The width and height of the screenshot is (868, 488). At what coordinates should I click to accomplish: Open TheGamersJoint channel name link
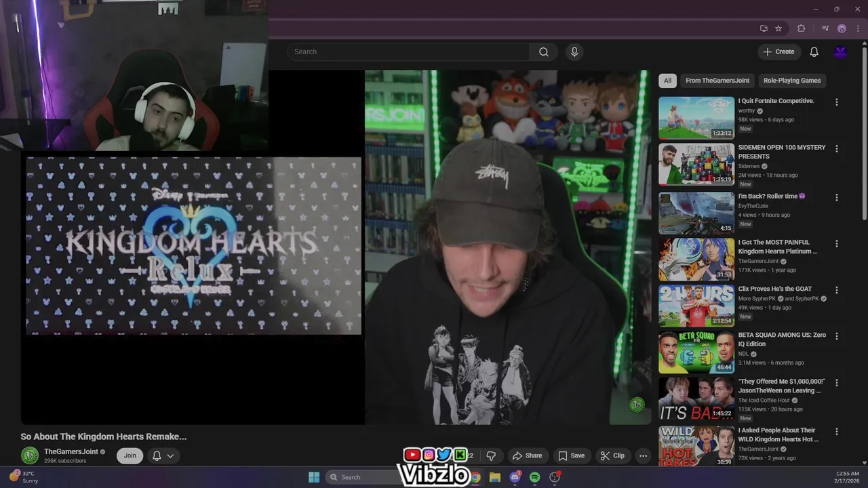click(71, 451)
